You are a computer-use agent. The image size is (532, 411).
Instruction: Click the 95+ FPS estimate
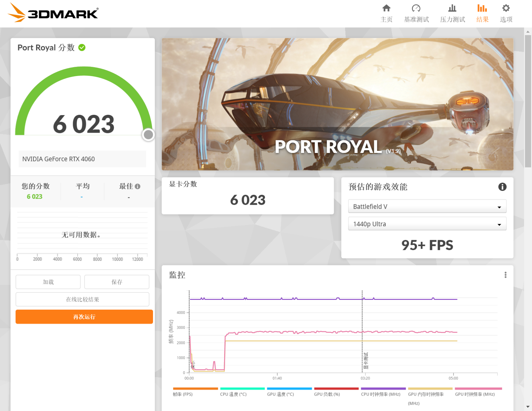(427, 245)
